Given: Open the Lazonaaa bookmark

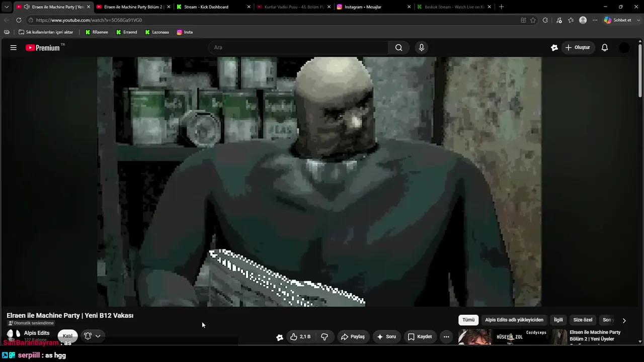Looking at the screenshot, I should click(x=157, y=32).
